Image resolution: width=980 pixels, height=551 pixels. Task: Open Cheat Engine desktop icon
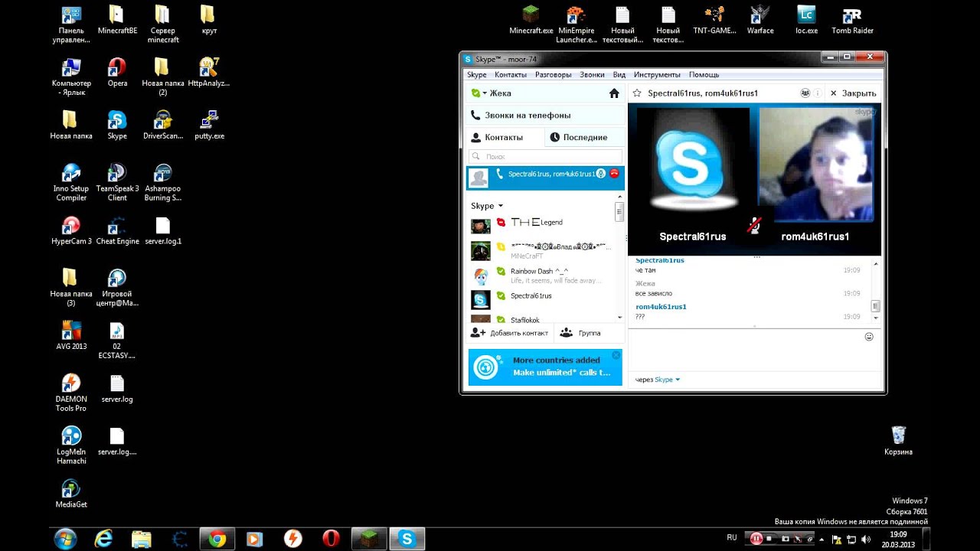click(x=117, y=231)
